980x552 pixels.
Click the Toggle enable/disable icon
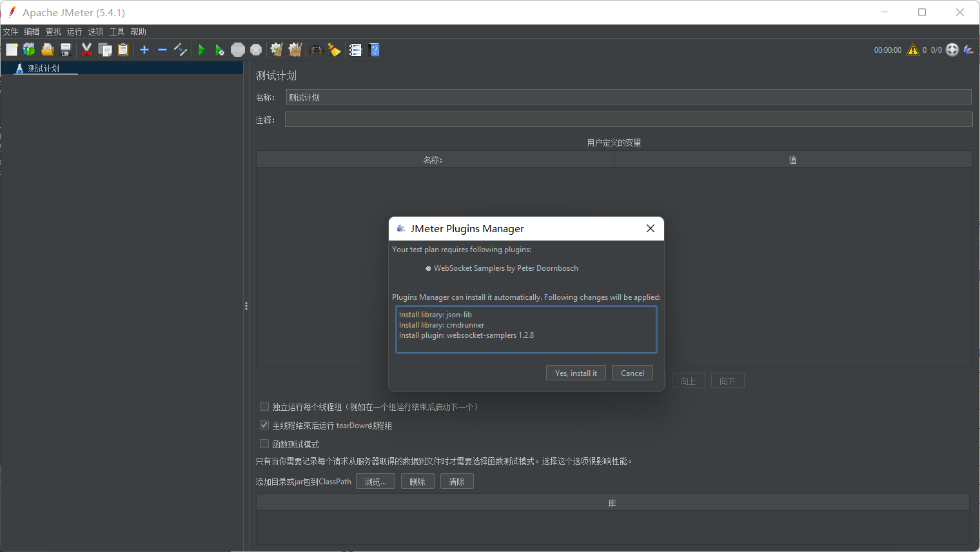tap(181, 50)
